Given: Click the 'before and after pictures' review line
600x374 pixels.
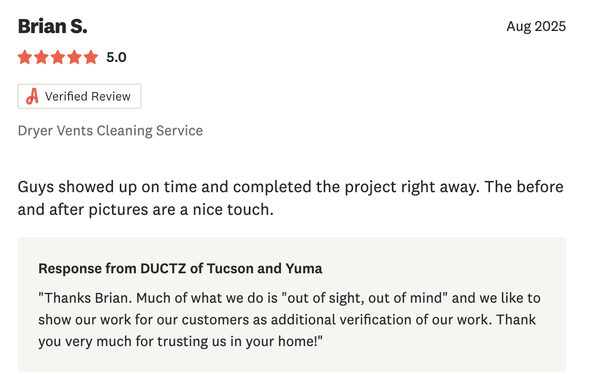Looking at the screenshot, I should tap(145, 209).
